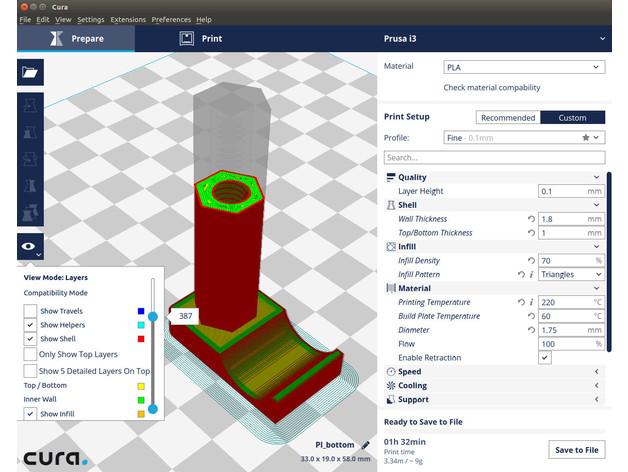Click the Support category icon

click(x=390, y=399)
